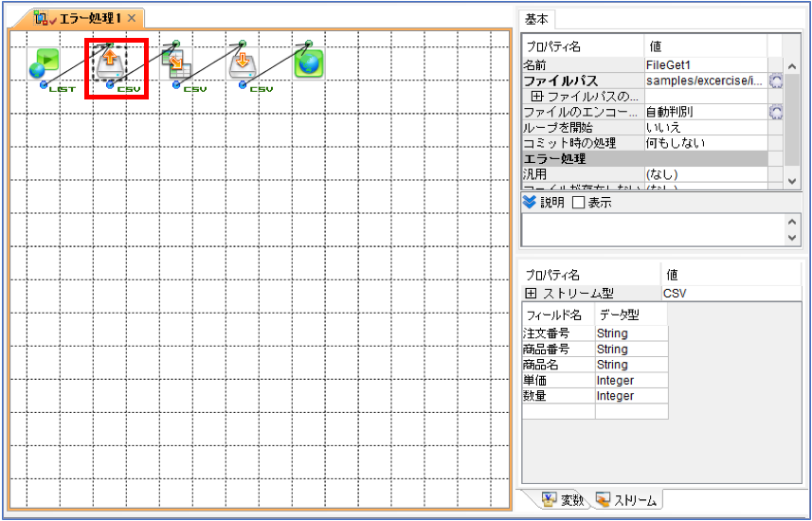Close the エラー処理1 flow tab
812x521 pixels.
(x=132, y=19)
